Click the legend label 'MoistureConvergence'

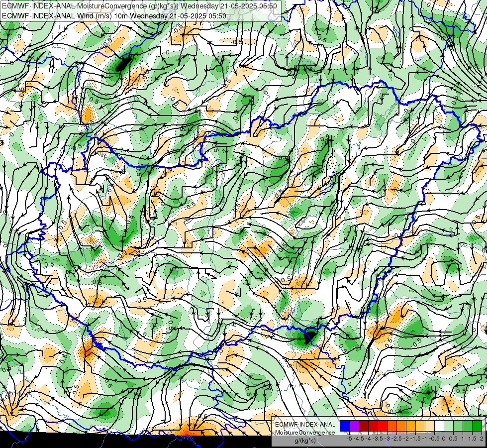pyautogui.click(x=305, y=433)
